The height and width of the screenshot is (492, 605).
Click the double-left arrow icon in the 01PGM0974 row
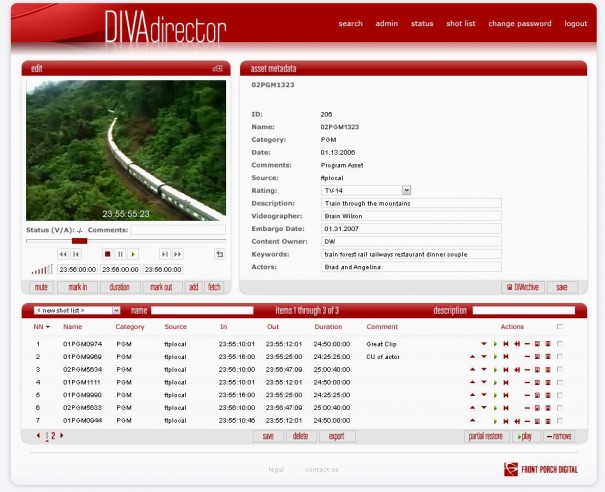[517, 344]
